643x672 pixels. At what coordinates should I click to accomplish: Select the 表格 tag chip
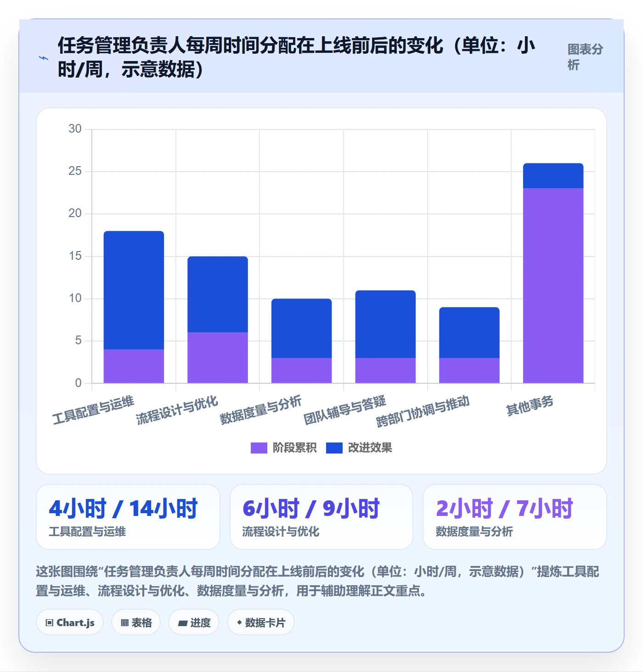136,622
